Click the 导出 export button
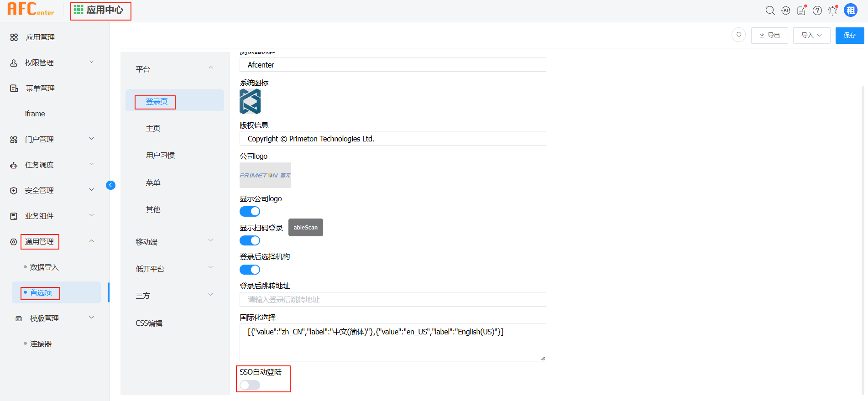 tap(769, 35)
